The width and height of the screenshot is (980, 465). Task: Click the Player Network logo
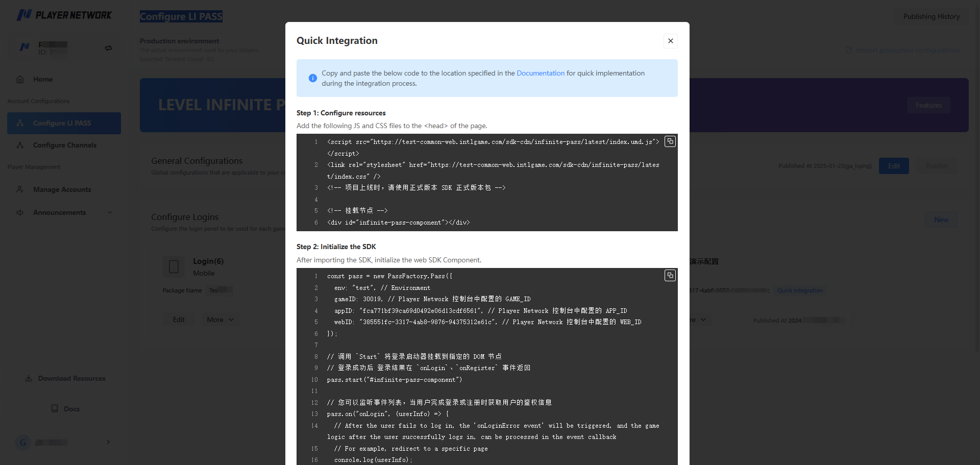(64, 15)
